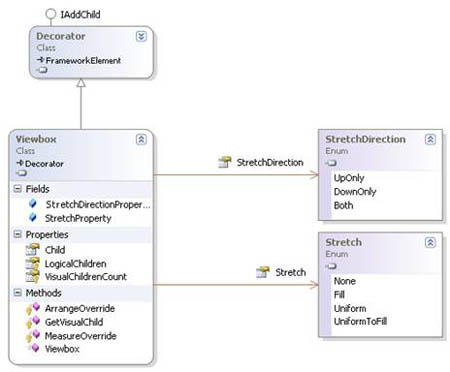Screen dimensions: 450x372
Task: Click the ArrangeOverride method icon
Action: (33, 309)
